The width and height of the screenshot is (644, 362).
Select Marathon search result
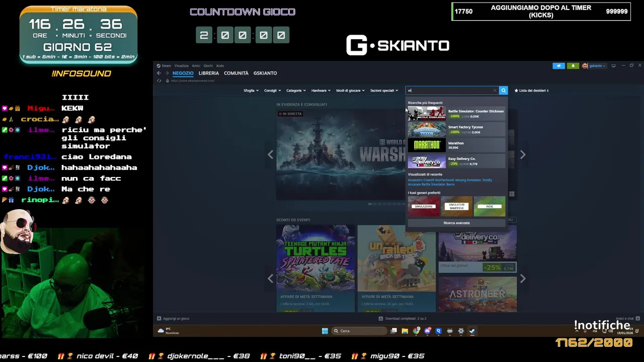(456, 145)
